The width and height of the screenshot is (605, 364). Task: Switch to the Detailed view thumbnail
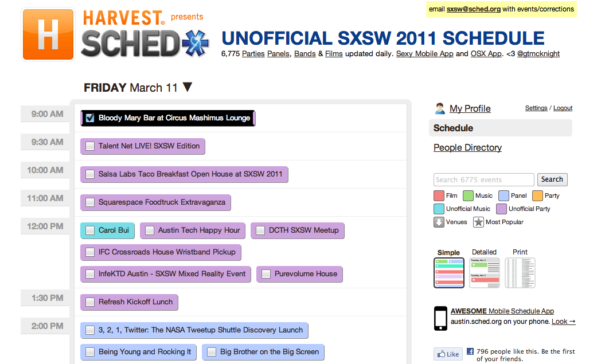point(485,273)
